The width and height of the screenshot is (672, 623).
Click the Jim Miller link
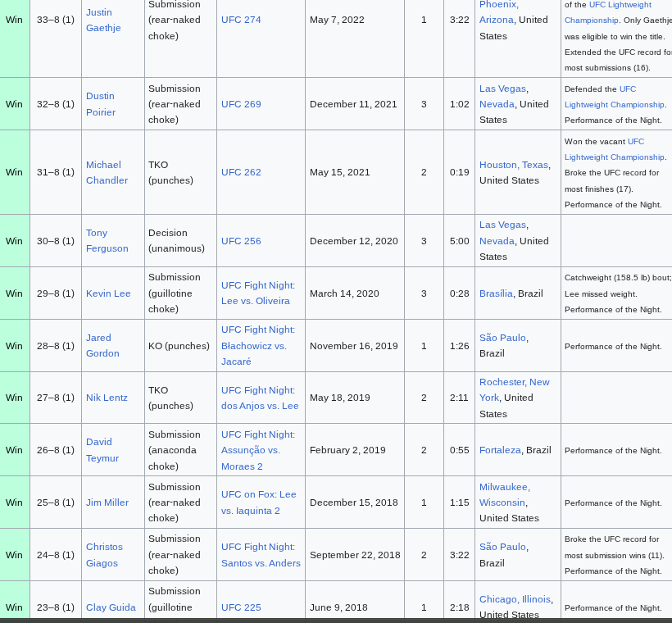point(107,502)
